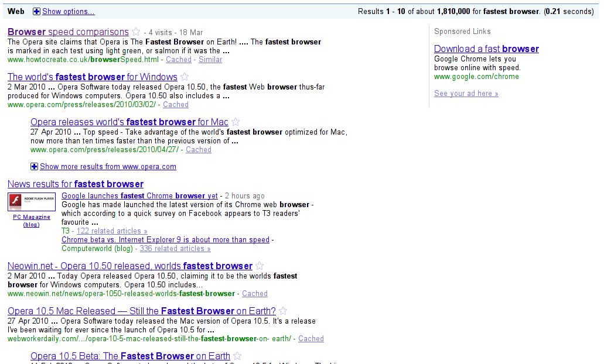The image size is (604, 364).
Task: Open the Adobe Flash Player news thumbnail
Action: coord(32,202)
